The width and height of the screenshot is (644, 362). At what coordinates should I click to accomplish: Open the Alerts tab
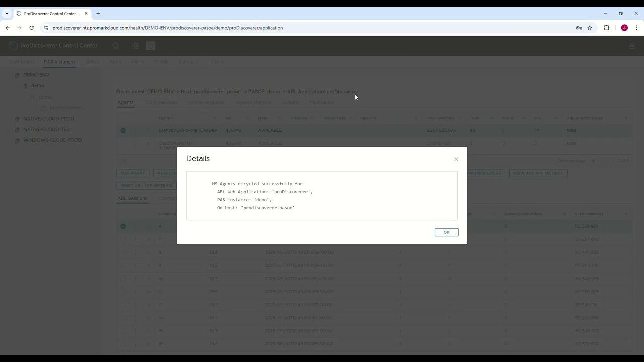[x=138, y=62]
